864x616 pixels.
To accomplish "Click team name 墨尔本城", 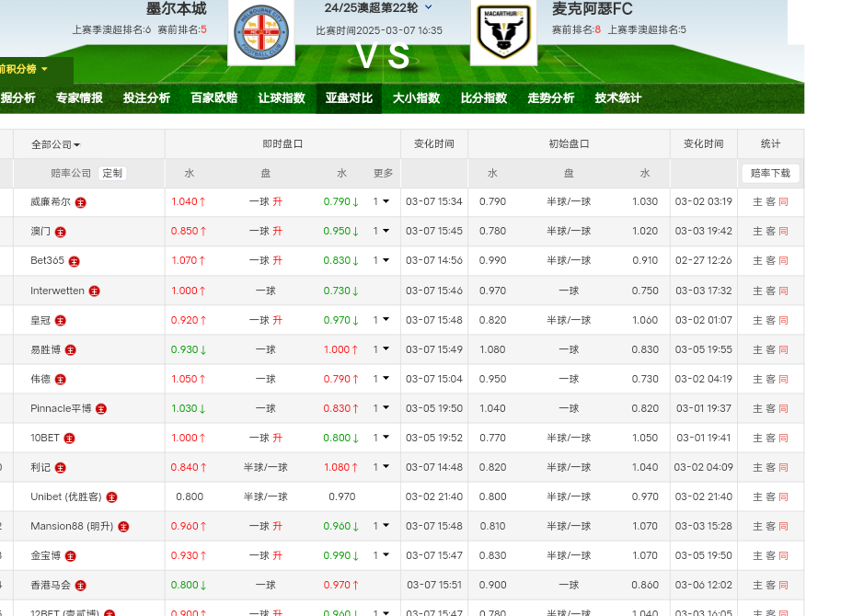I will click(x=177, y=9).
